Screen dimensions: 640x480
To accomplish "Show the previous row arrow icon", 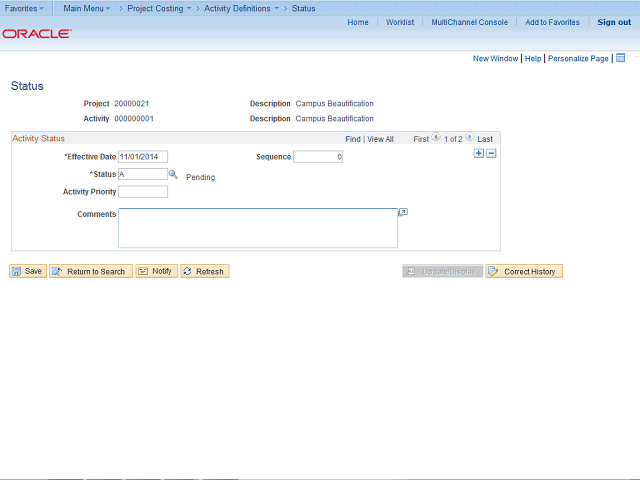I will (436, 137).
